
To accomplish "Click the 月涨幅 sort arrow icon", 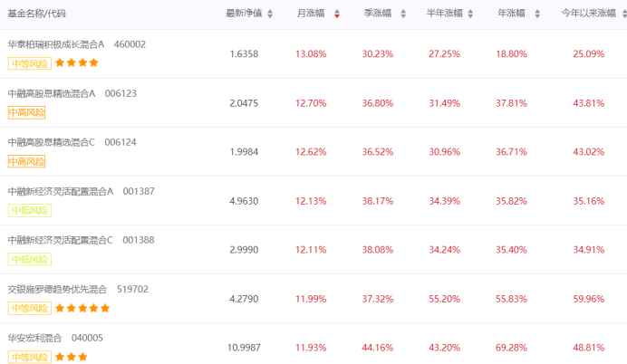I will click(x=337, y=14).
